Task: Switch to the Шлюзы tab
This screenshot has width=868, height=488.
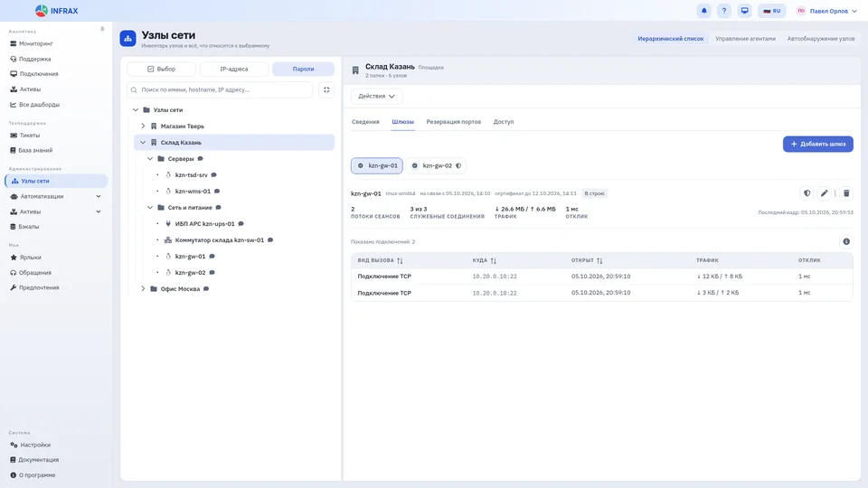Action: coord(403,122)
